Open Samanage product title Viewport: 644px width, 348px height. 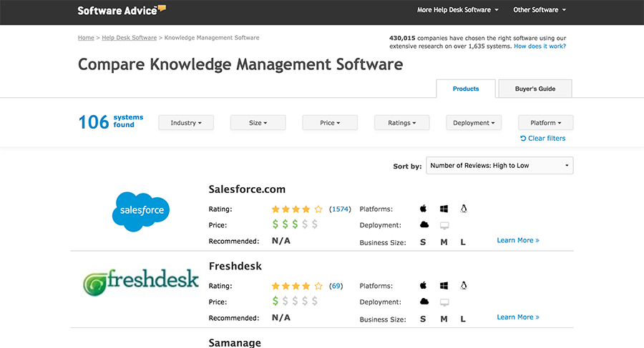235,343
